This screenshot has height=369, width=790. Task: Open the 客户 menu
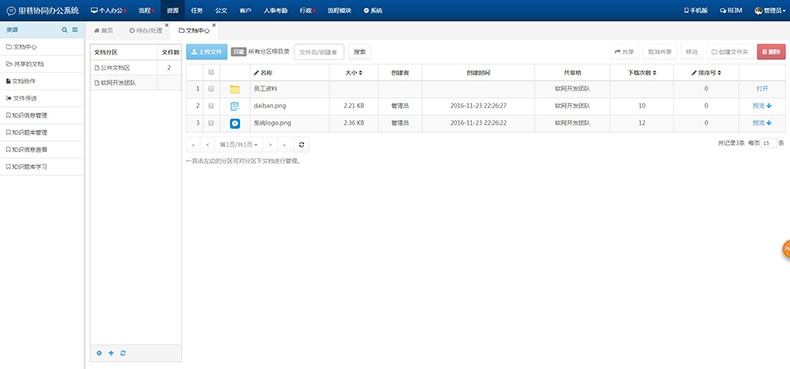[x=245, y=11]
